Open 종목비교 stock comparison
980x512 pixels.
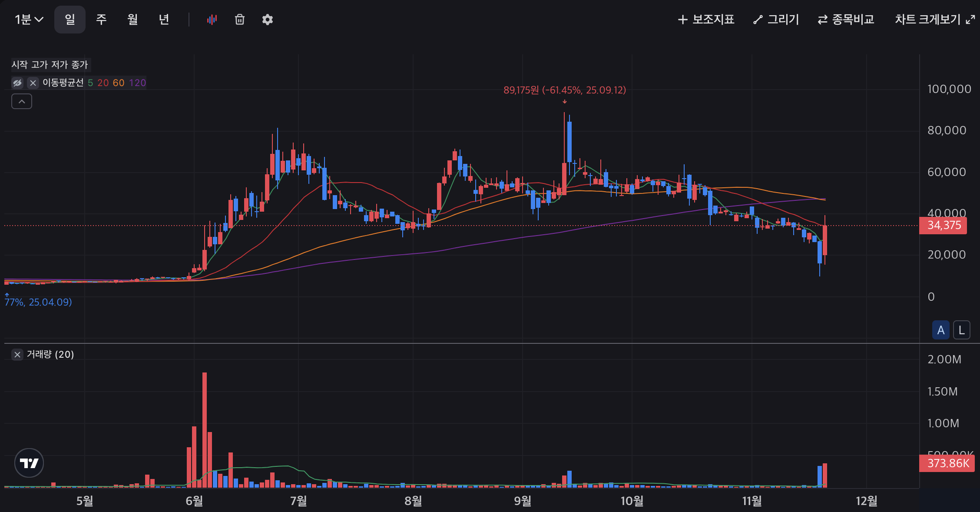point(846,20)
